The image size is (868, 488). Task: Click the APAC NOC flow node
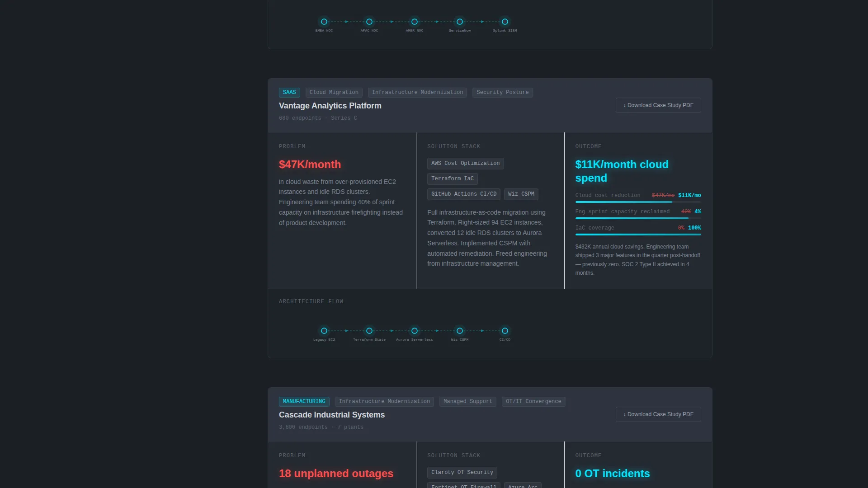(x=369, y=22)
